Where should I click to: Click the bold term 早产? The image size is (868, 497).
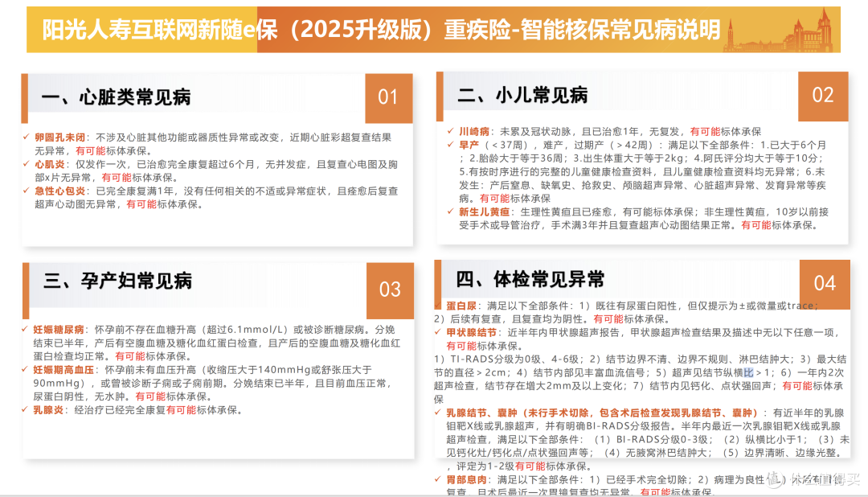469,146
